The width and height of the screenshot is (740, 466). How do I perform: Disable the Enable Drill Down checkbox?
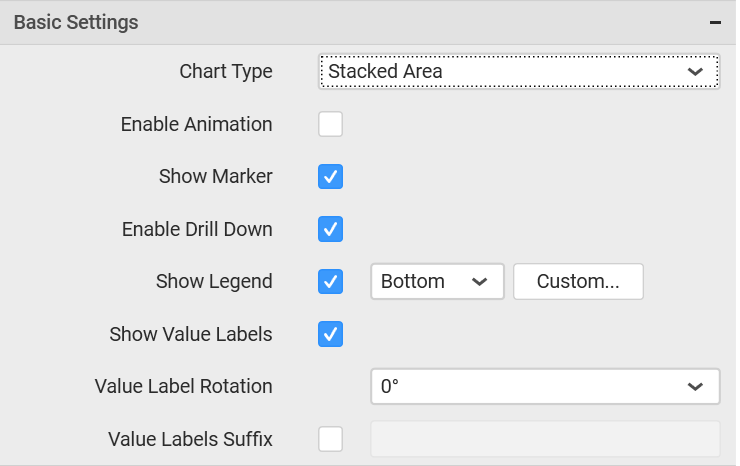point(330,229)
